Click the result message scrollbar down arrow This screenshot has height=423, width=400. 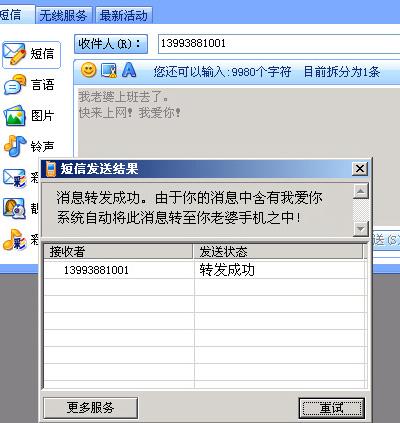pos(361,229)
